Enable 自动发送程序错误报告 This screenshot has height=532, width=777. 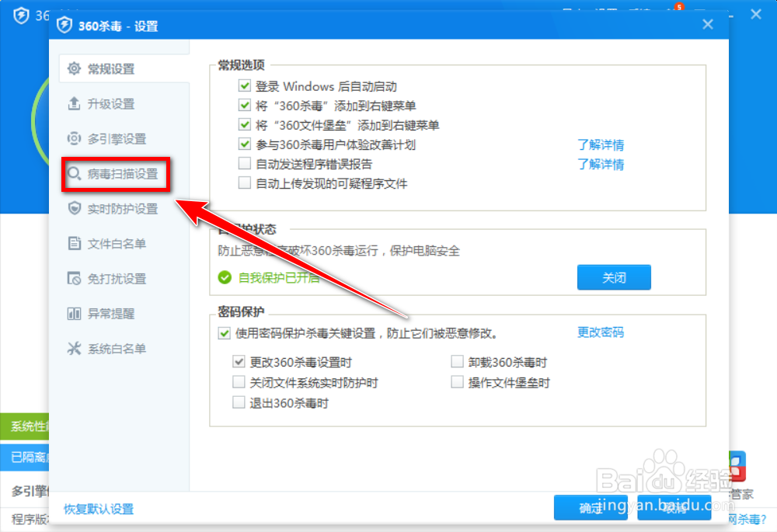244,163
